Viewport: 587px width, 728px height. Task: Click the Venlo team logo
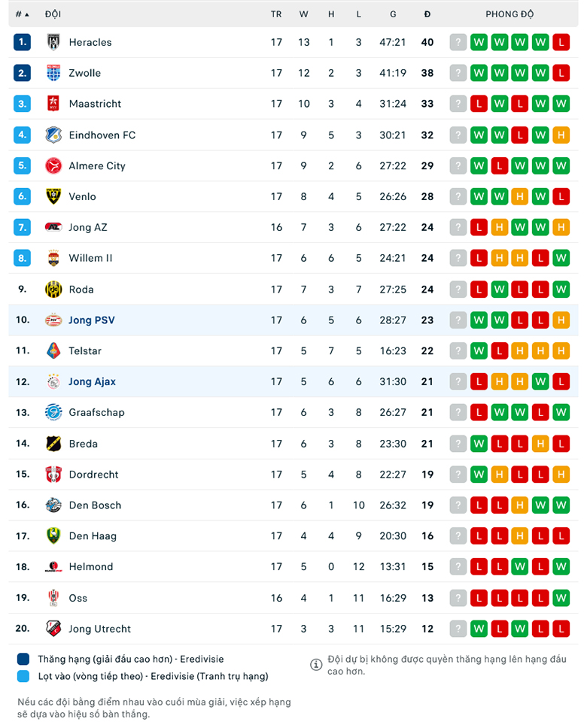[53, 196]
